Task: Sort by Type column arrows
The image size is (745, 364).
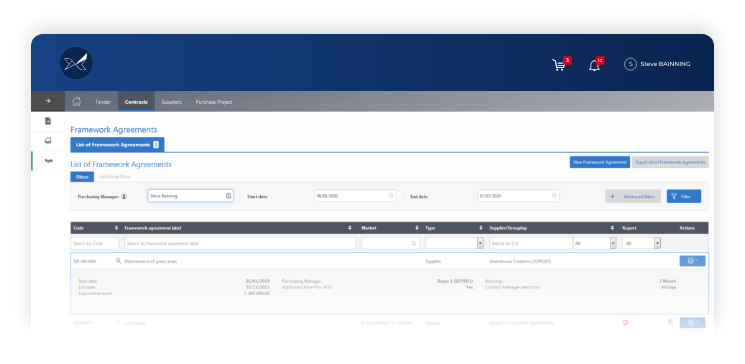Action: click(x=481, y=228)
